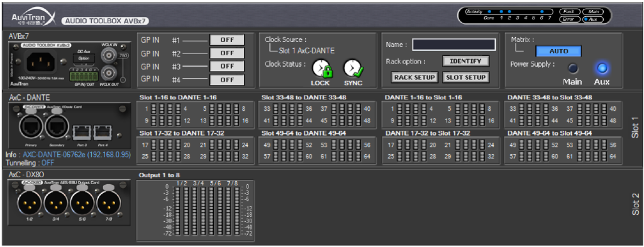Click the Aux power supply LED
644x247 pixels.
[x=602, y=68]
